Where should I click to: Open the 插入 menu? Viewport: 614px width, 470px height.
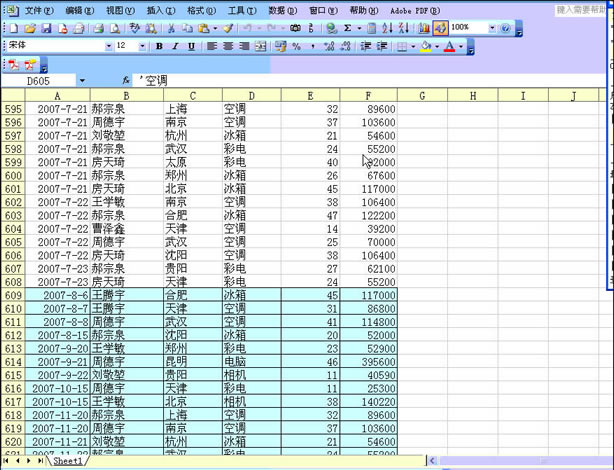point(161,11)
